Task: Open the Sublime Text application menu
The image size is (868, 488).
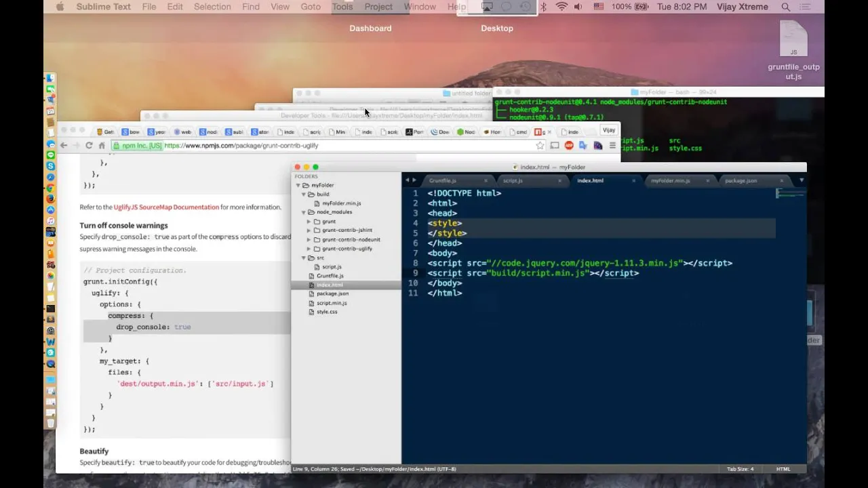Action: pos(103,7)
